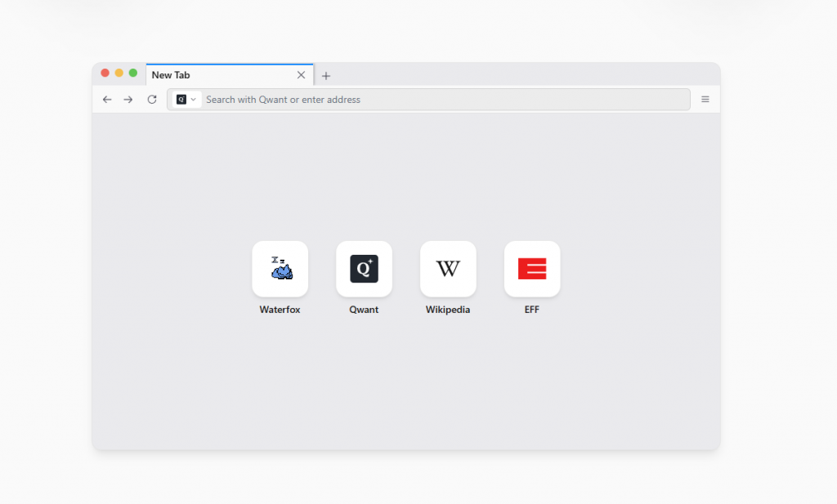This screenshot has height=504, width=837.
Task: Expand the Qwant search engine dropdown
Action: (x=187, y=100)
